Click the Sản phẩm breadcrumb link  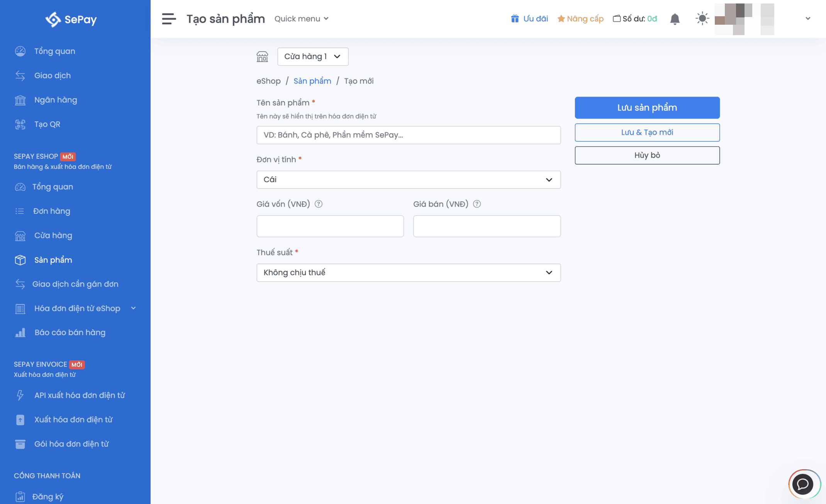(312, 81)
